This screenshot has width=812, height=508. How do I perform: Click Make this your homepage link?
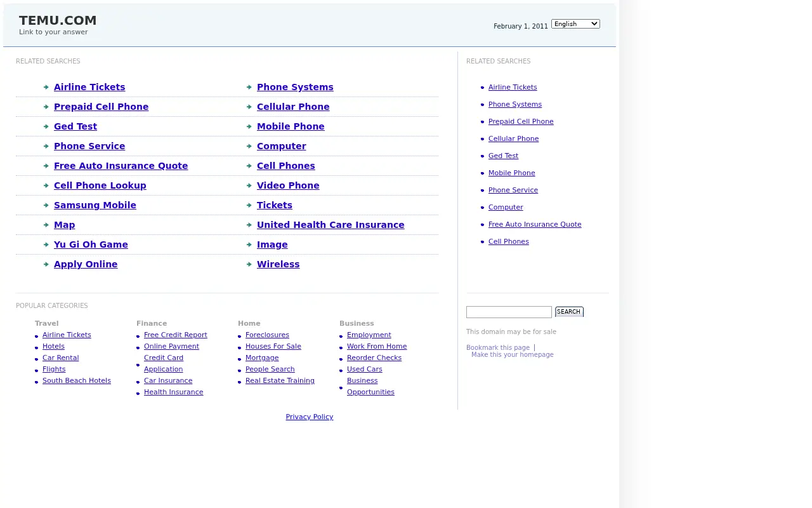[x=513, y=354]
